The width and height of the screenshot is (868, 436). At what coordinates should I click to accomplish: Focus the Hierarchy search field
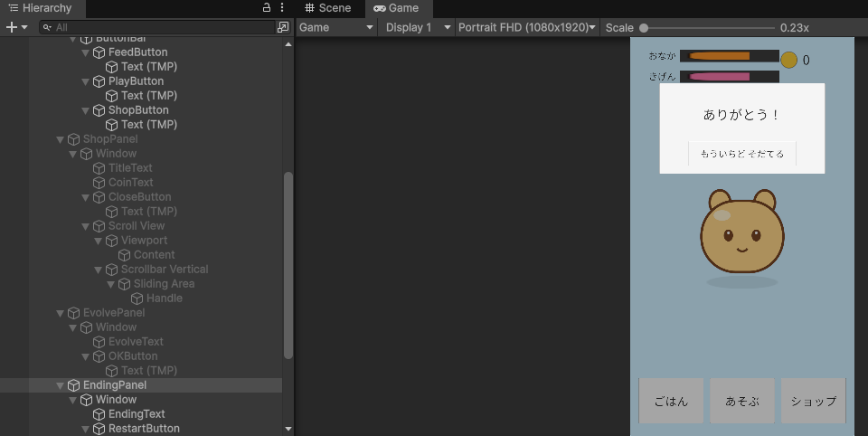point(158,27)
